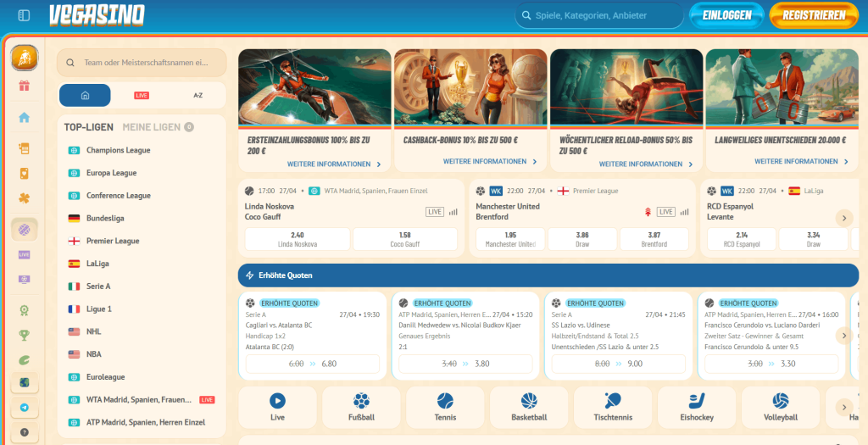Image resolution: width=868 pixels, height=445 pixels.
Task: Open the help question mark icon
Action: [x=24, y=432]
